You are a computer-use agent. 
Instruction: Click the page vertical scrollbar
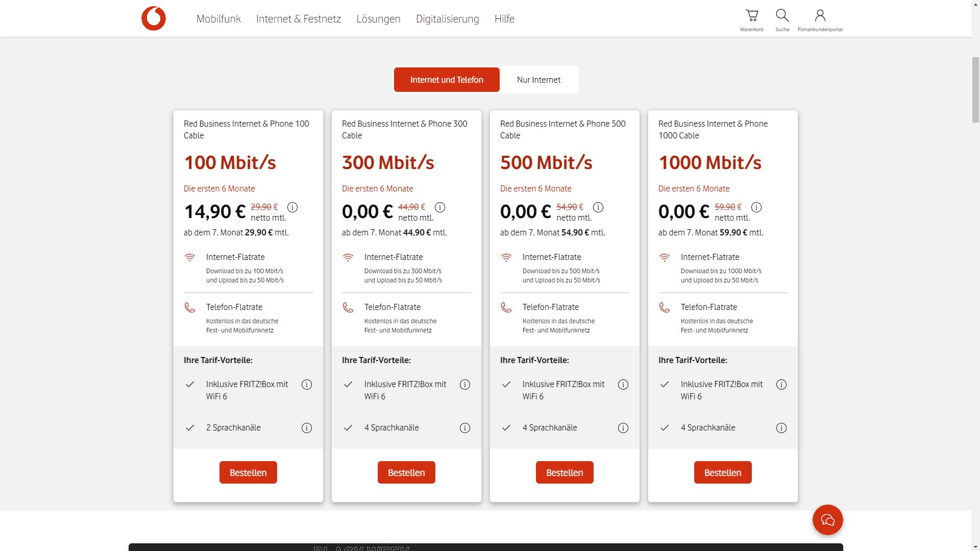tap(975, 89)
